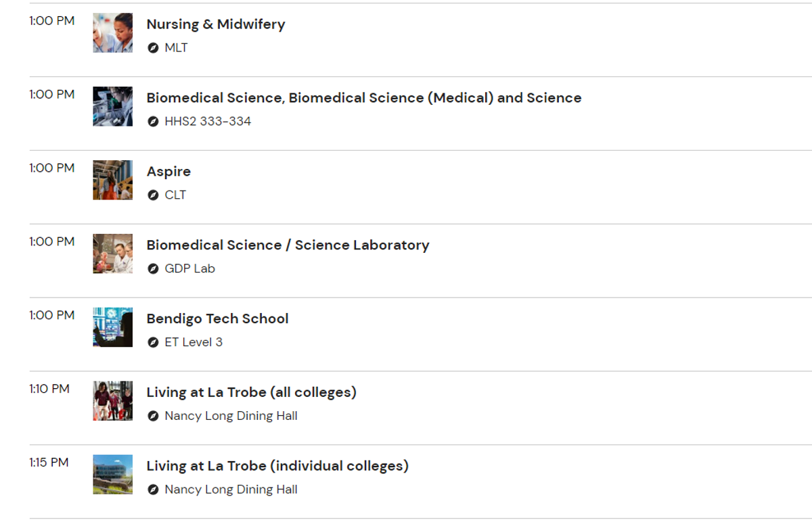The height and width of the screenshot is (524, 812).
Task: Open Living at La Trobe (individual colleges)
Action: point(277,467)
